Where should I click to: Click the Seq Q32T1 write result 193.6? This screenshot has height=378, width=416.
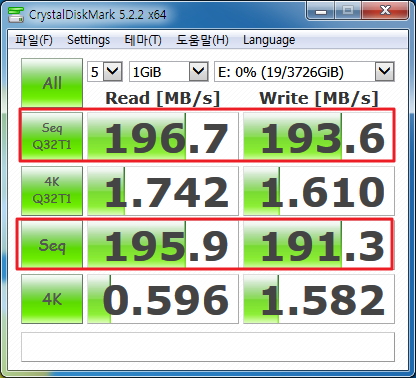point(319,136)
